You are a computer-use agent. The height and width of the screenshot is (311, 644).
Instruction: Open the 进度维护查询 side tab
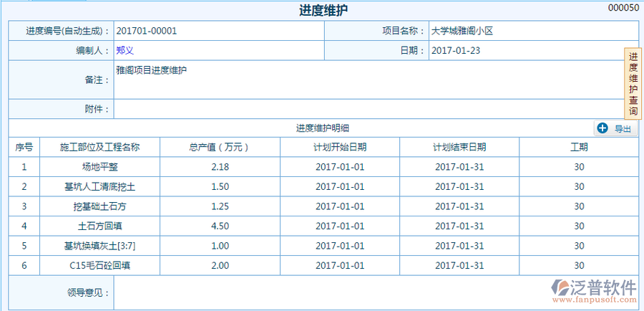633,85
